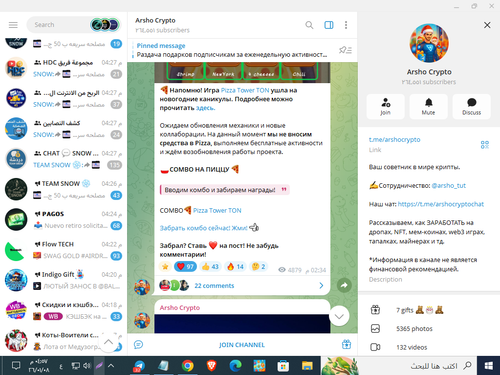View the 132 videos media row

click(x=429, y=347)
